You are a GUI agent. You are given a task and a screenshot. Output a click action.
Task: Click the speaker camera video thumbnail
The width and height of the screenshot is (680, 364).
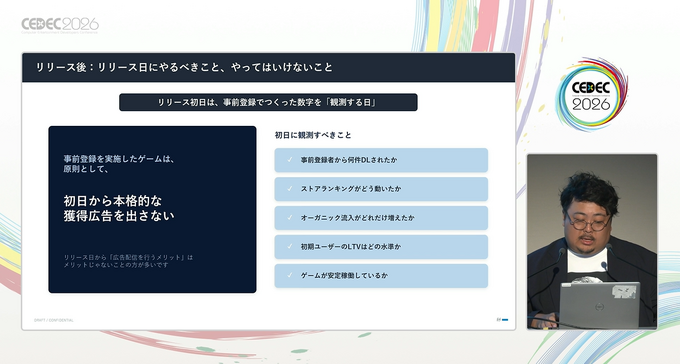point(592,242)
